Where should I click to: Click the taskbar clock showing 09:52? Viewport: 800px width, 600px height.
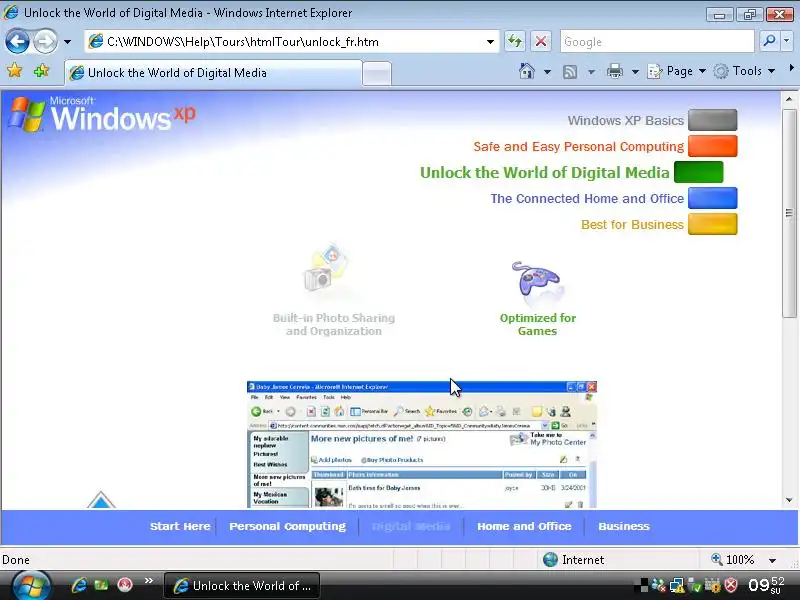(x=766, y=585)
